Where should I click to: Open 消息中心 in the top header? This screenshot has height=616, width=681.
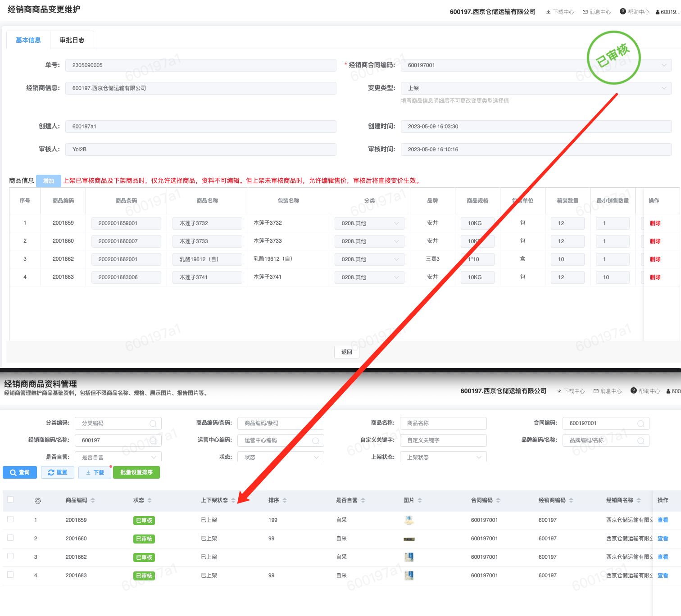pos(597,12)
